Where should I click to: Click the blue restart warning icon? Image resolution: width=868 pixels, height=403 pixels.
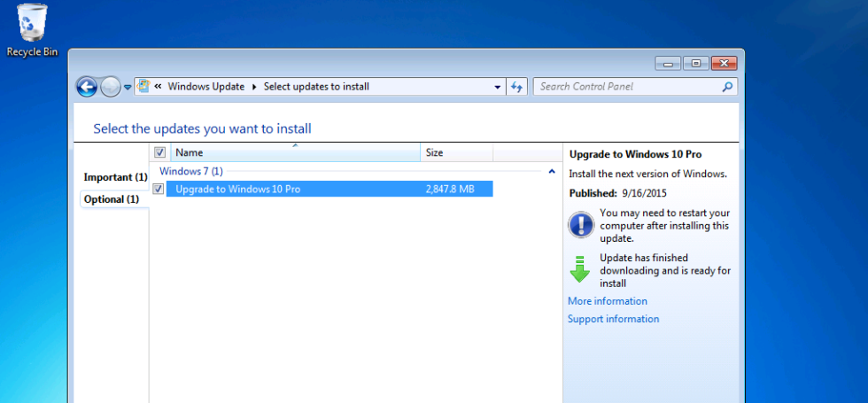coord(580,225)
